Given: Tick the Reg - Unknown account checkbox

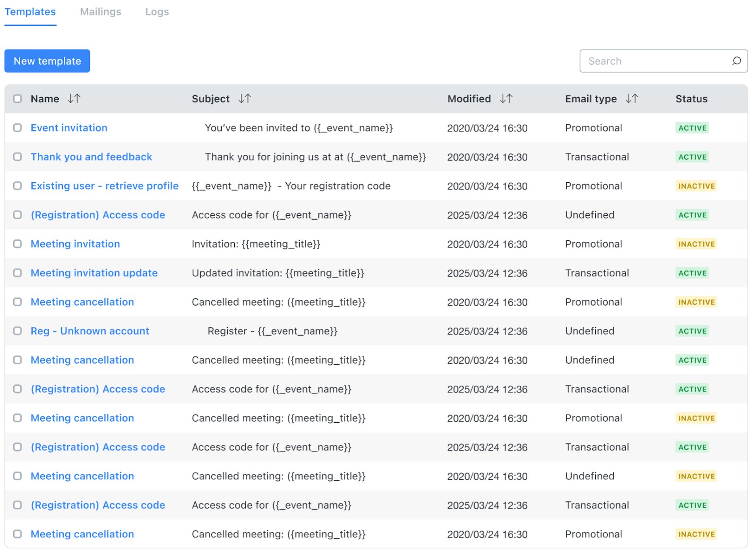Looking at the screenshot, I should pos(17,331).
